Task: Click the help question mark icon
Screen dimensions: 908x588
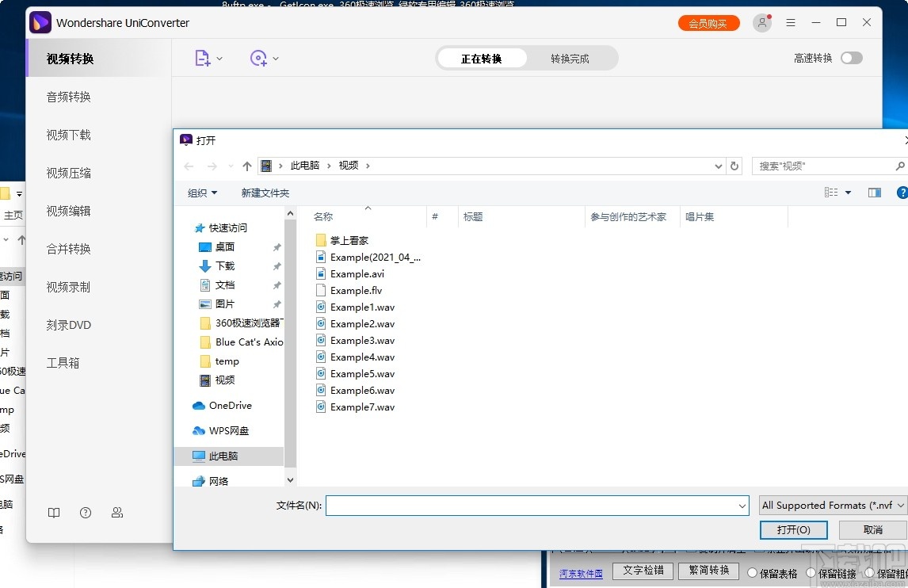Action: [902, 192]
